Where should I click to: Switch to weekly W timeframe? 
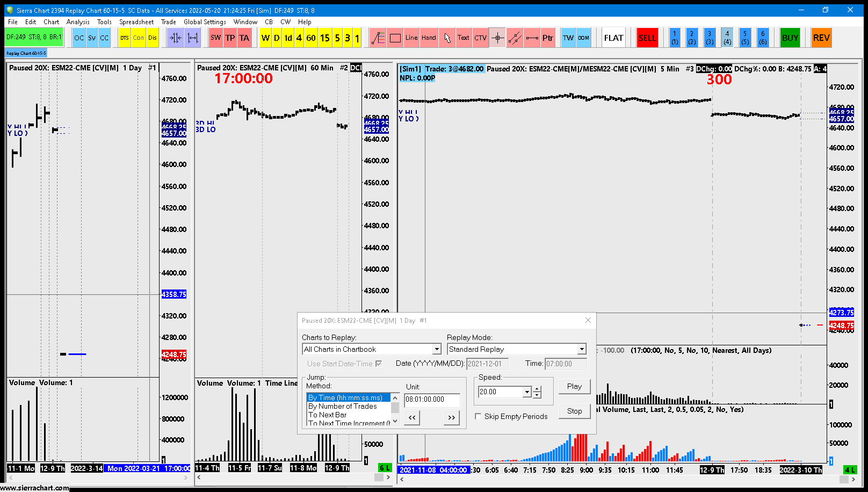point(265,38)
